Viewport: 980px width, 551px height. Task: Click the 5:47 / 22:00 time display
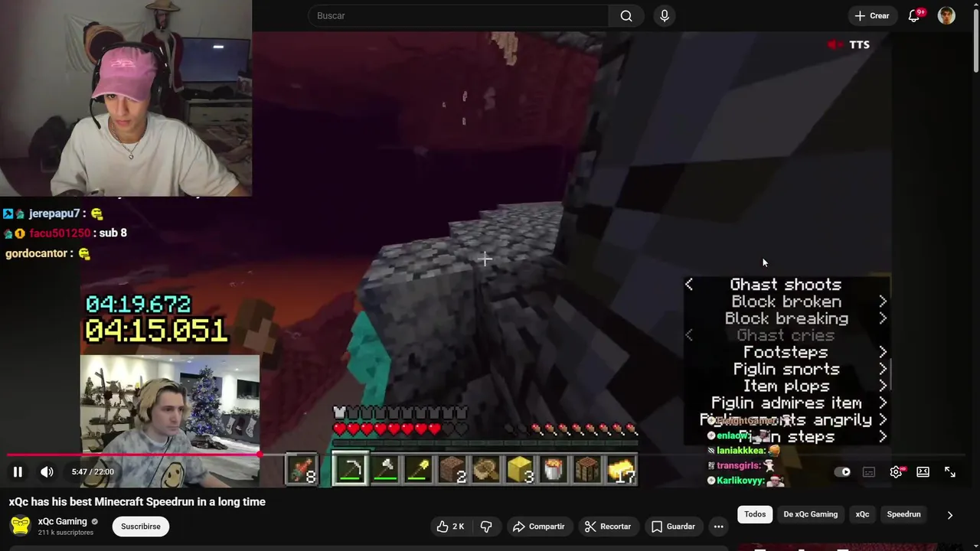[x=93, y=472]
